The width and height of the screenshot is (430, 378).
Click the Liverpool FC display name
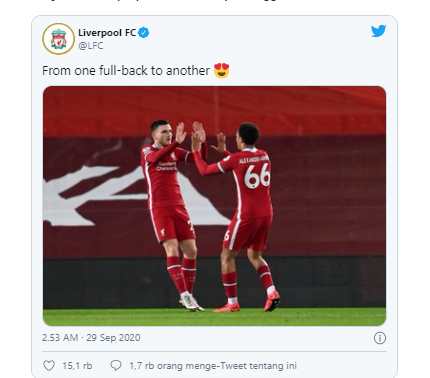(x=107, y=33)
